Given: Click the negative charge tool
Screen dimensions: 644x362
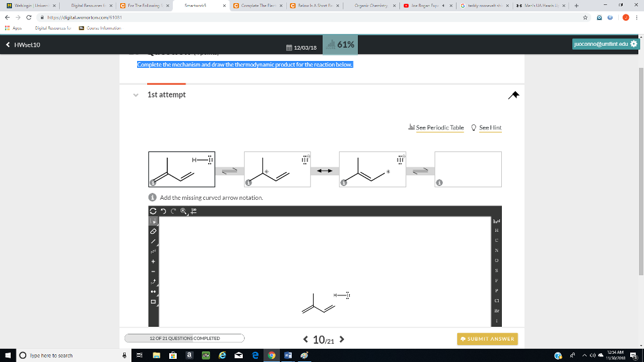Looking at the screenshot, I should tap(152, 270).
